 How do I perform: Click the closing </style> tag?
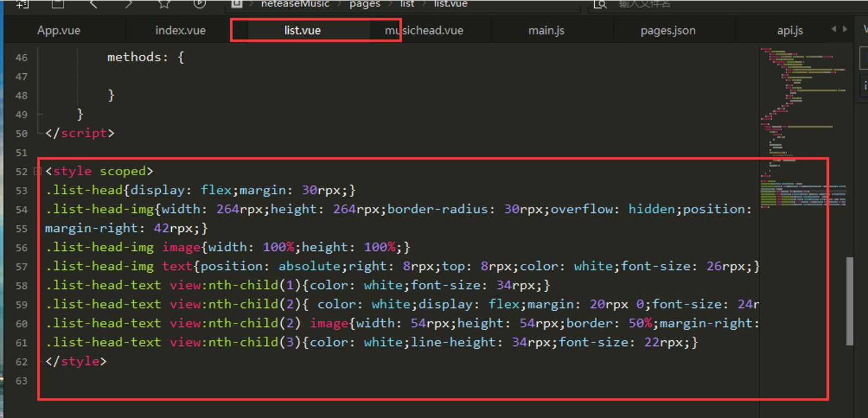[76, 361]
